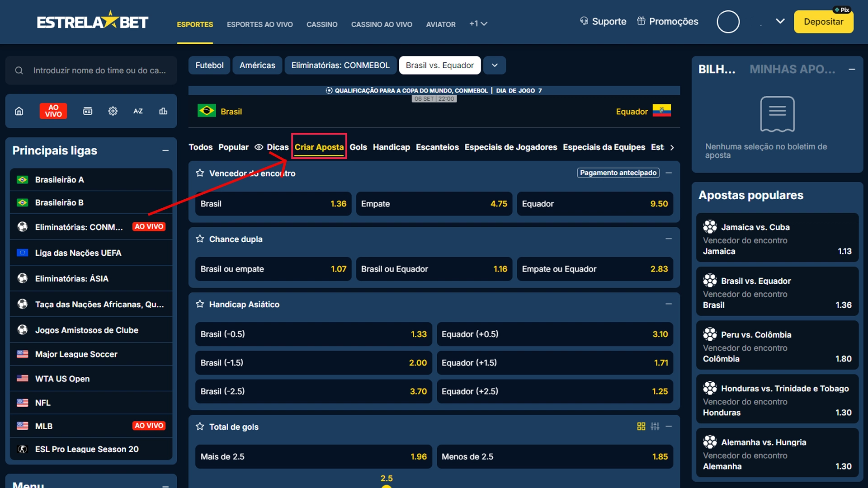Switch Total de gols to grid view icon
The image size is (868, 488).
pos(641,427)
